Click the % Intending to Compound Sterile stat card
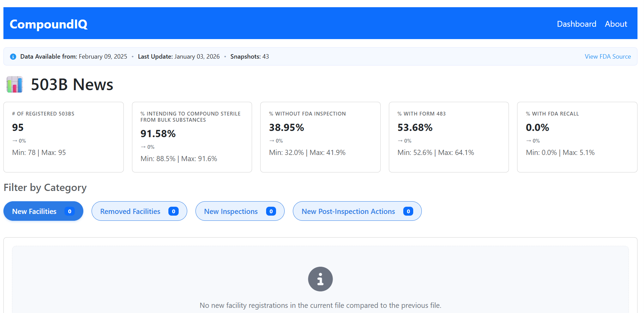644x313 pixels. (192, 137)
